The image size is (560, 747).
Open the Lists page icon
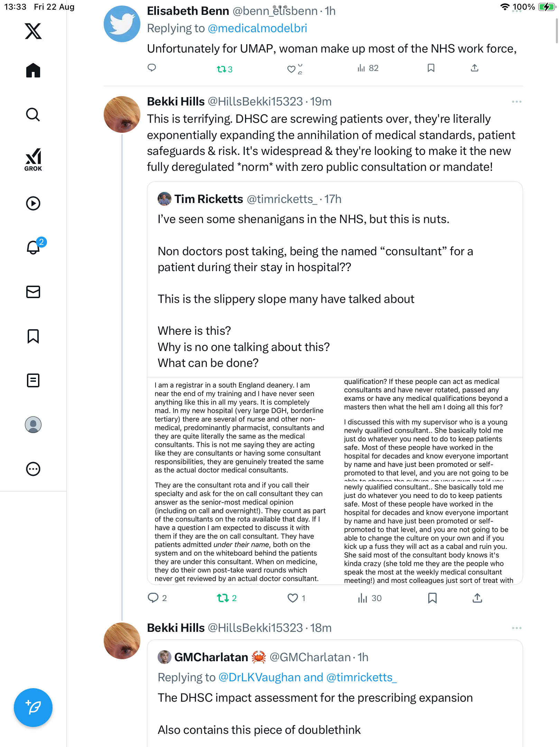(33, 380)
